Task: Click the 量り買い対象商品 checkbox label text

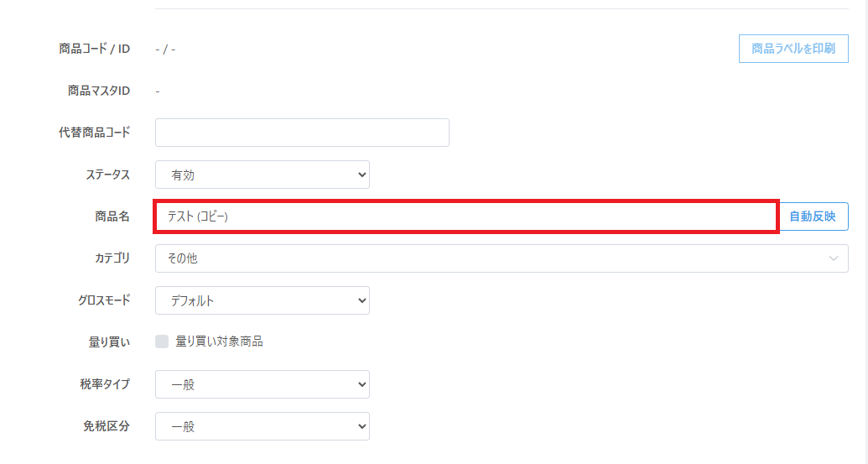Action: tap(219, 341)
